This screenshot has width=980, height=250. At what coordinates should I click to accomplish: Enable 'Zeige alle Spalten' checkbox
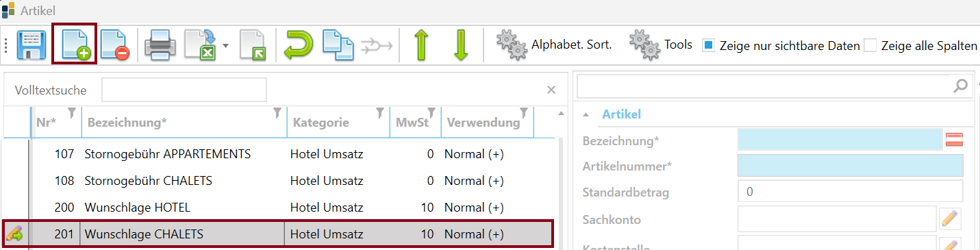coord(870,46)
